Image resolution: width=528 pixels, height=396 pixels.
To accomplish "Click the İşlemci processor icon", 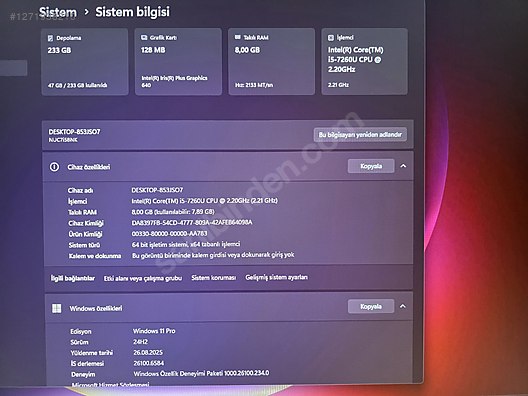I will pyautogui.click(x=331, y=37).
